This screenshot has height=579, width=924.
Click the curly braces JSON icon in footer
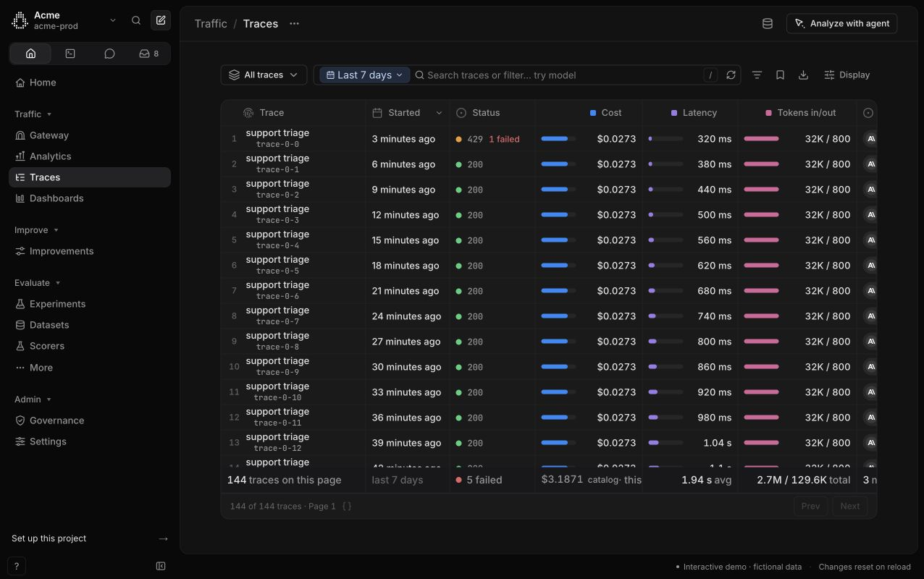[x=347, y=507]
